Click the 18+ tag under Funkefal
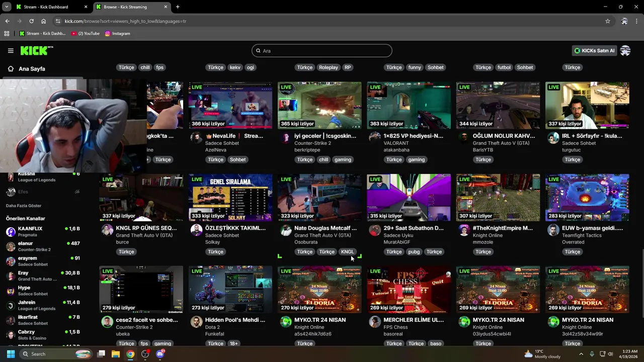644x362 pixels. coord(234,344)
